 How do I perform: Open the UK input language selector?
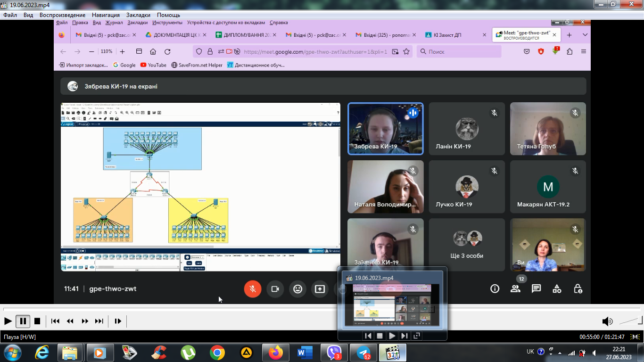[530, 352]
